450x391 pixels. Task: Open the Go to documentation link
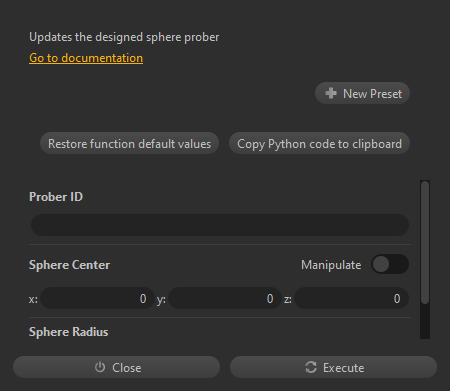tap(86, 58)
